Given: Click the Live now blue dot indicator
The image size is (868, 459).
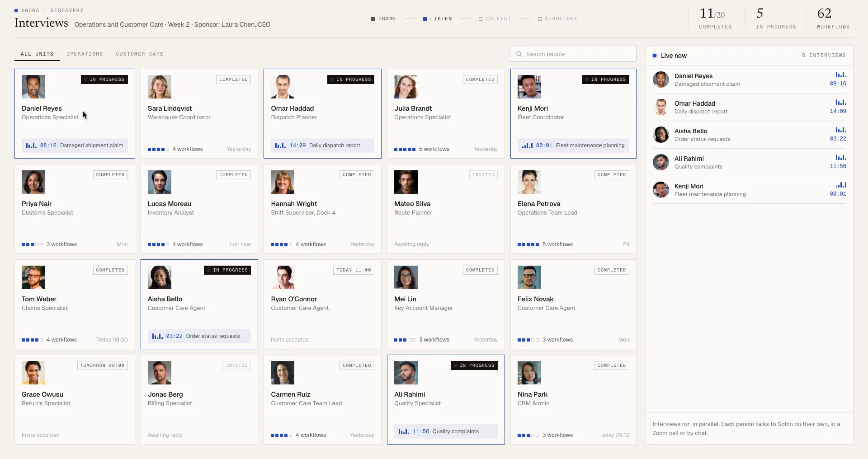Looking at the screenshot, I should (x=655, y=56).
